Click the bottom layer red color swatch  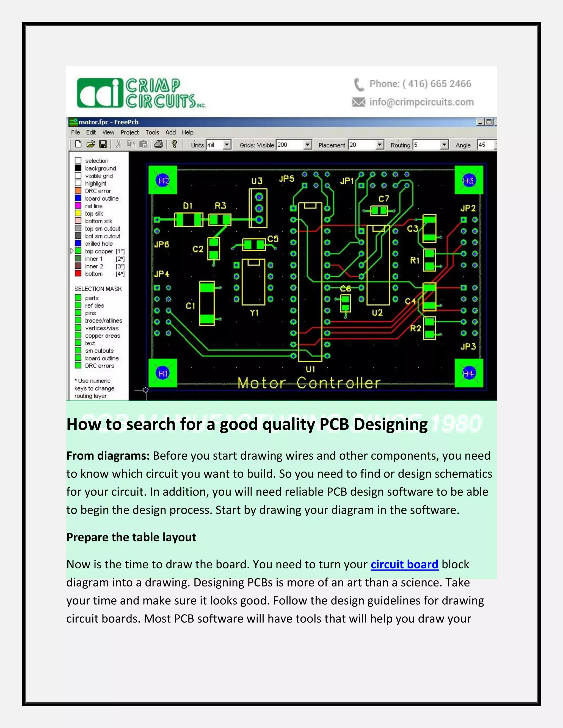point(78,273)
